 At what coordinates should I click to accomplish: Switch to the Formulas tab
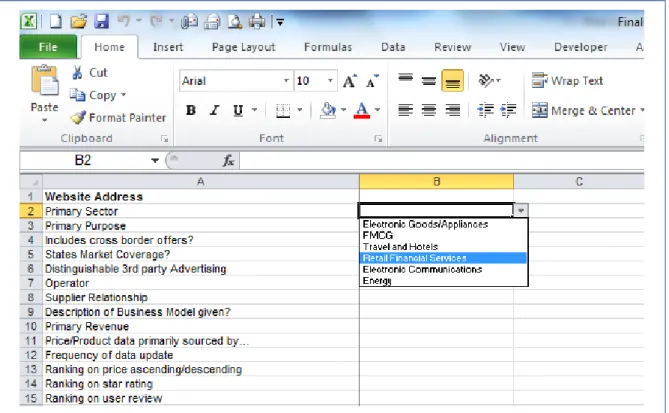click(328, 47)
